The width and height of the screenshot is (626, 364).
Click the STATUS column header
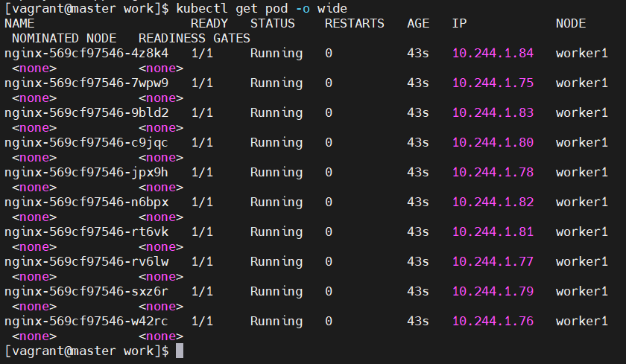(273, 24)
